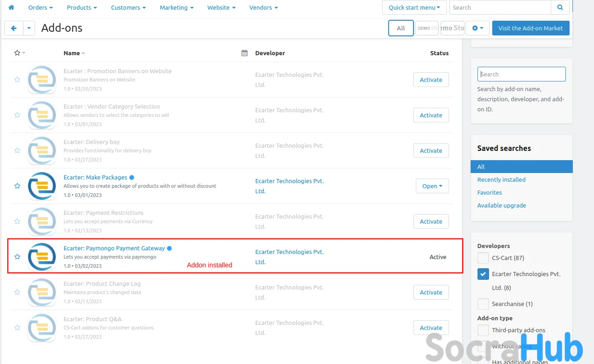
Task: Expand the Marketing menu
Action: [x=177, y=7]
